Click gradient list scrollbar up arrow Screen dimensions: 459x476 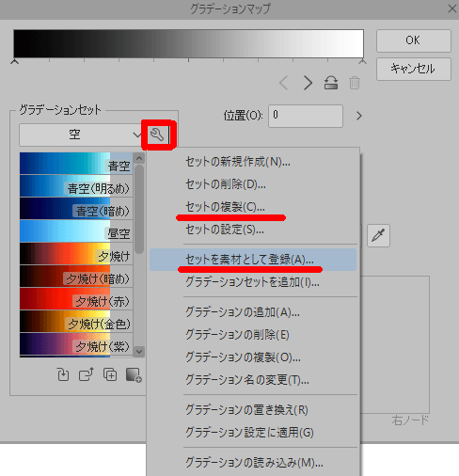(139, 158)
